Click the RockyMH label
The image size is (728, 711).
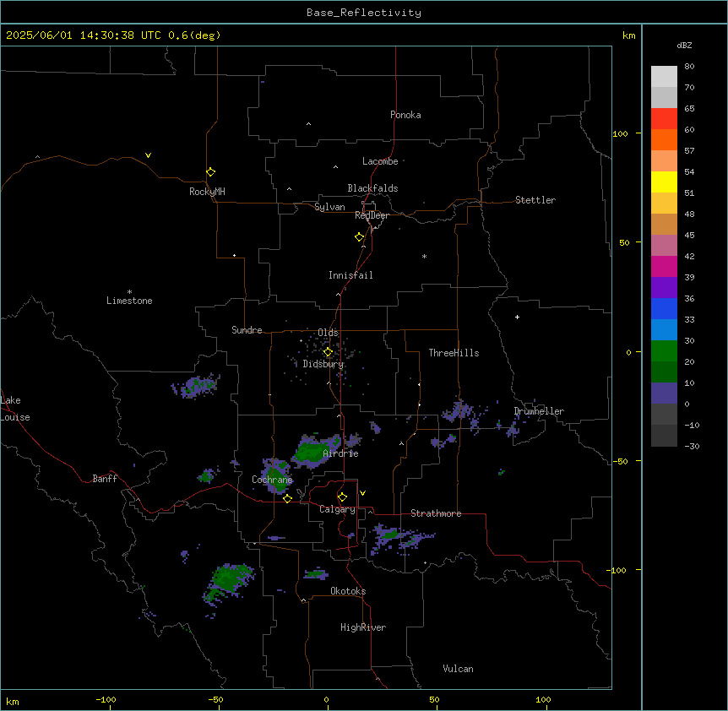click(x=207, y=192)
